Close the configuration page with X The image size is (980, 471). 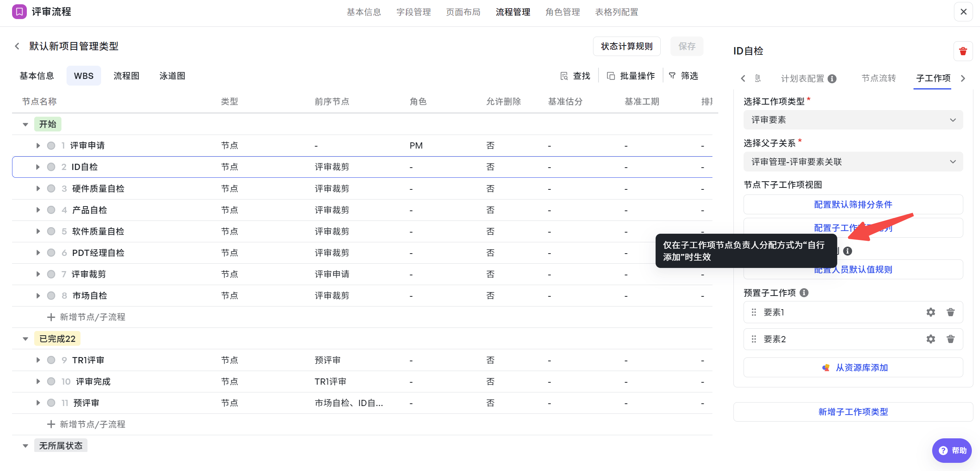[963, 12]
